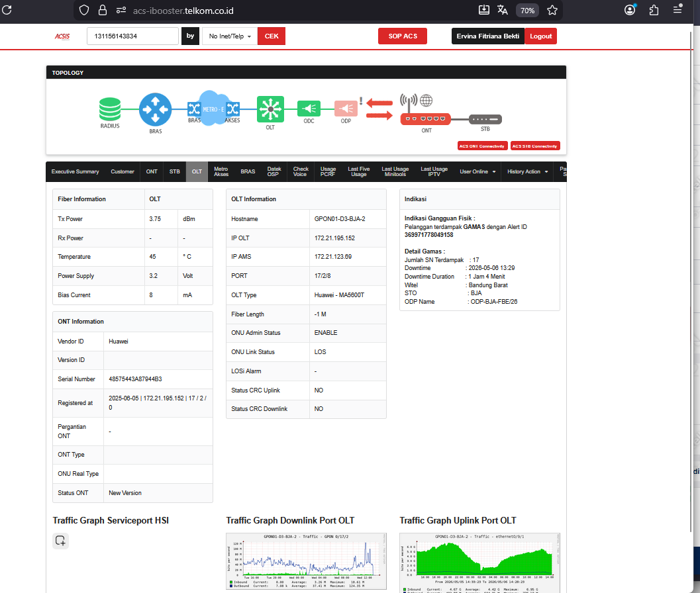Show site security via padlock icon
The image size is (700, 593).
click(103, 11)
